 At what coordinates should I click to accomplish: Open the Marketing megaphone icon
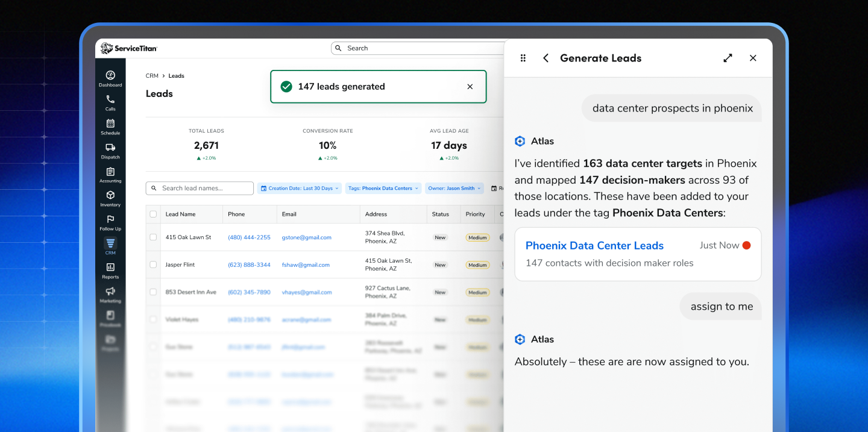pos(110,291)
